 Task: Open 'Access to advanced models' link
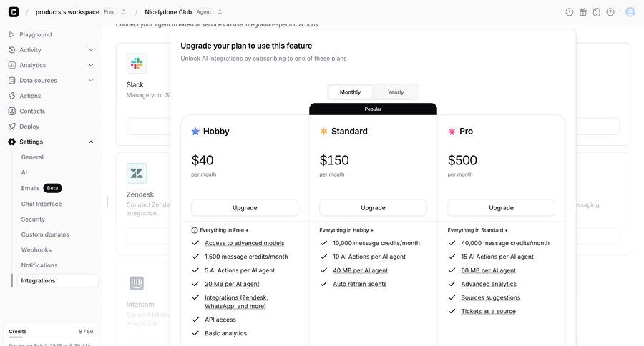244,243
